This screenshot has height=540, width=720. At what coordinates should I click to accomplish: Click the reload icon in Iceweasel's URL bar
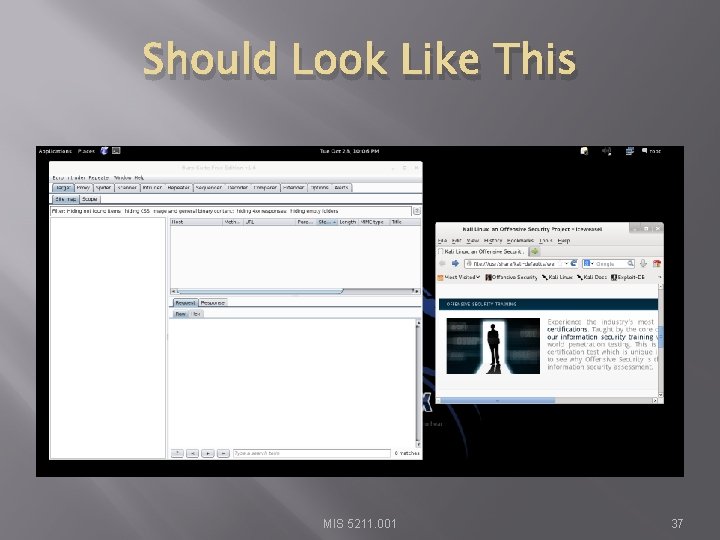point(574,264)
